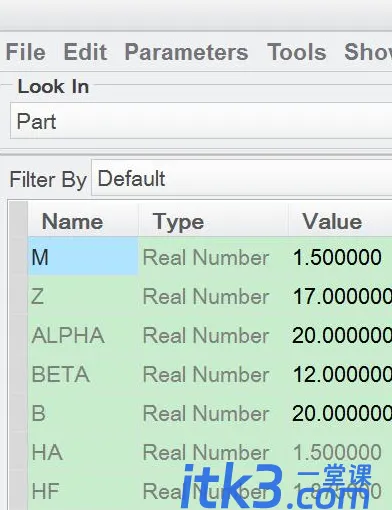Open the Parameters menu
Image resolution: width=392 pixels, height=510 pixels.
(x=186, y=52)
